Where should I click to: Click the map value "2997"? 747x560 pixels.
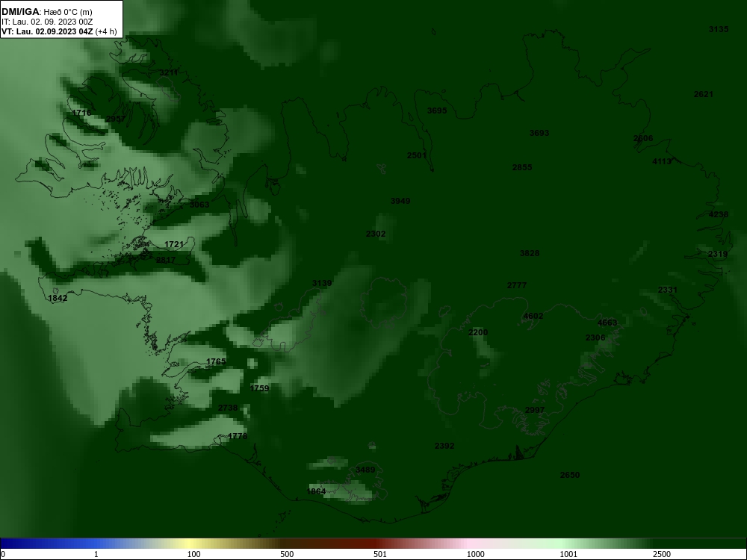535,410
